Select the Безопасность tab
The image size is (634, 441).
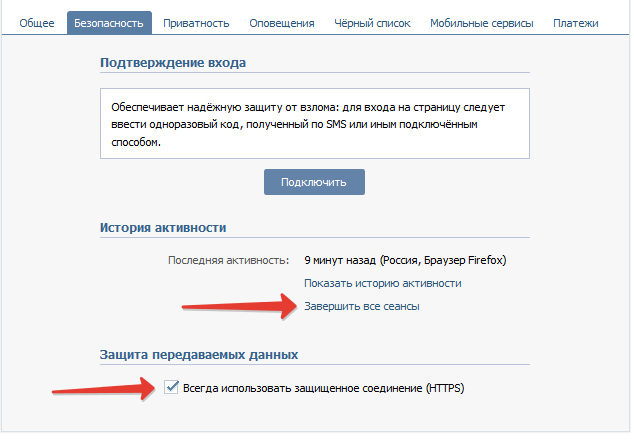coord(110,22)
